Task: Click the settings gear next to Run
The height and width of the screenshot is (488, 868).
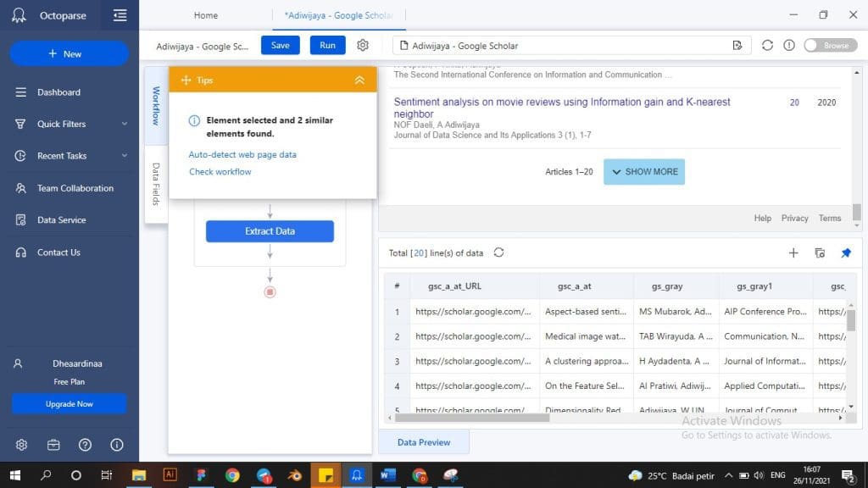Action: click(x=363, y=45)
